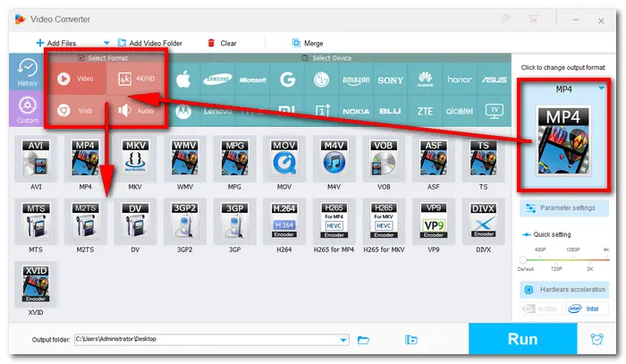The width and height of the screenshot is (626, 364).
Task: Choose the MP4 format in grid
Action: (85, 158)
